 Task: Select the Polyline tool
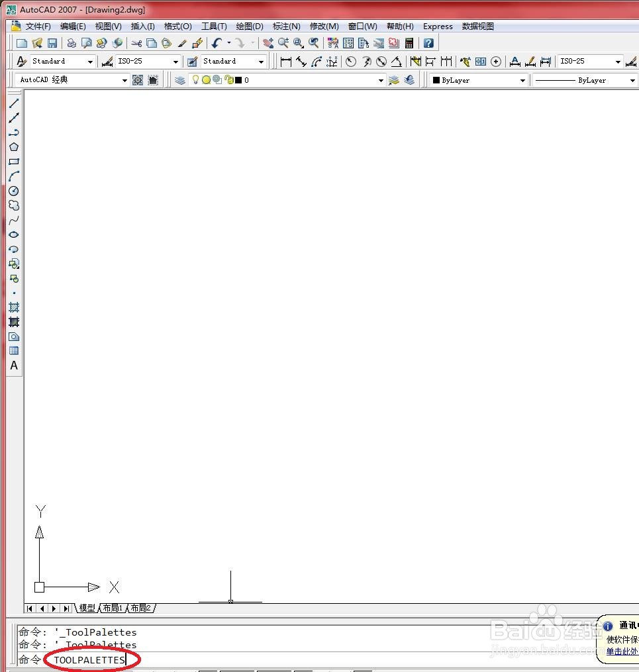point(14,132)
